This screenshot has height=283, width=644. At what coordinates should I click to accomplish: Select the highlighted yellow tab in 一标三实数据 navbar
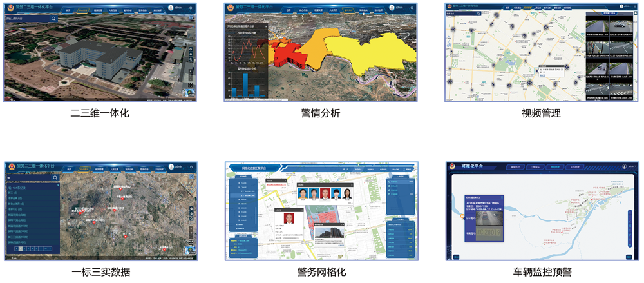tap(84, 170)
